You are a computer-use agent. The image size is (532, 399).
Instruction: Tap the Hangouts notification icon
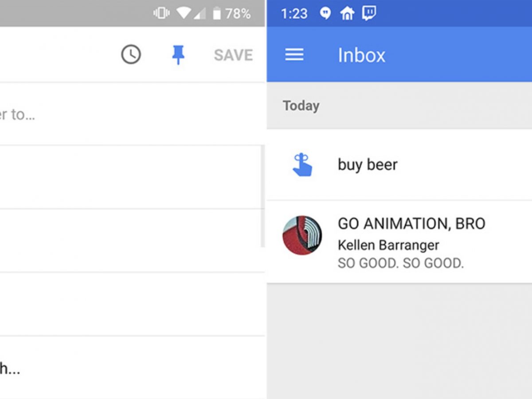point(325,14)
